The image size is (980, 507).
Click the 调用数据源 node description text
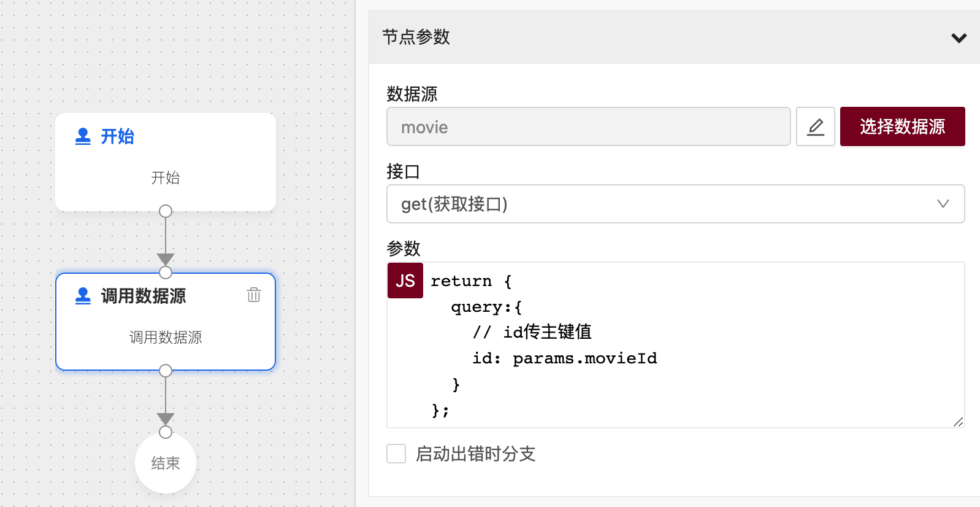tap(166, 337)
